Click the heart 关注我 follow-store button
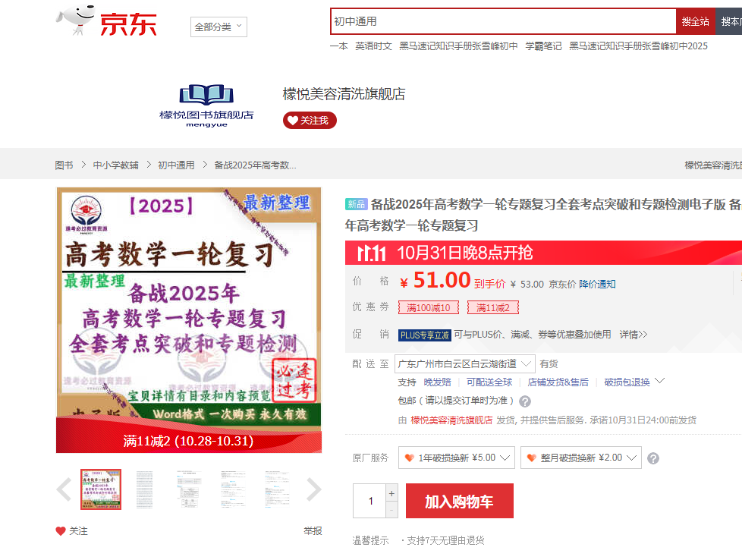742x560 pixels. [310, 121]
